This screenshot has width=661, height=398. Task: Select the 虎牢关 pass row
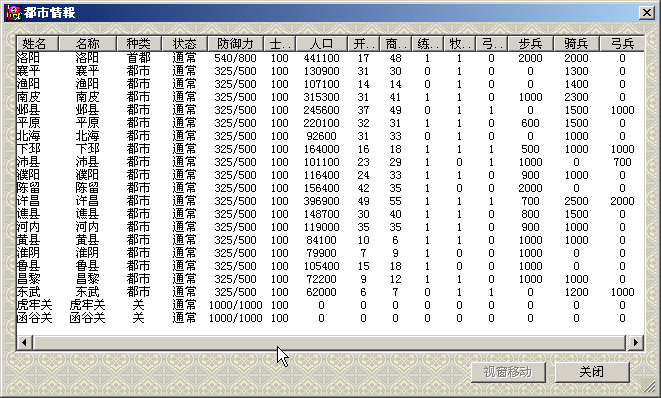point(330,305)
